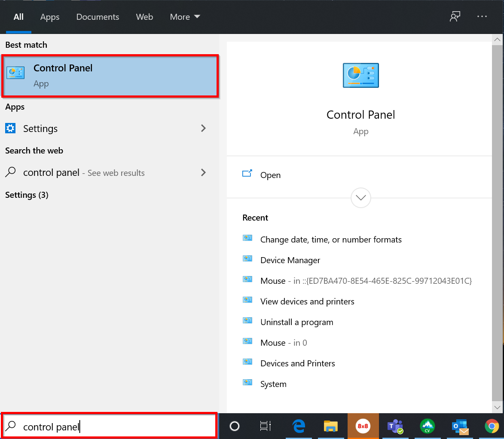Click the Open launch icon
Viewport: 504px width, 439px height.
(x=247, y=174)
